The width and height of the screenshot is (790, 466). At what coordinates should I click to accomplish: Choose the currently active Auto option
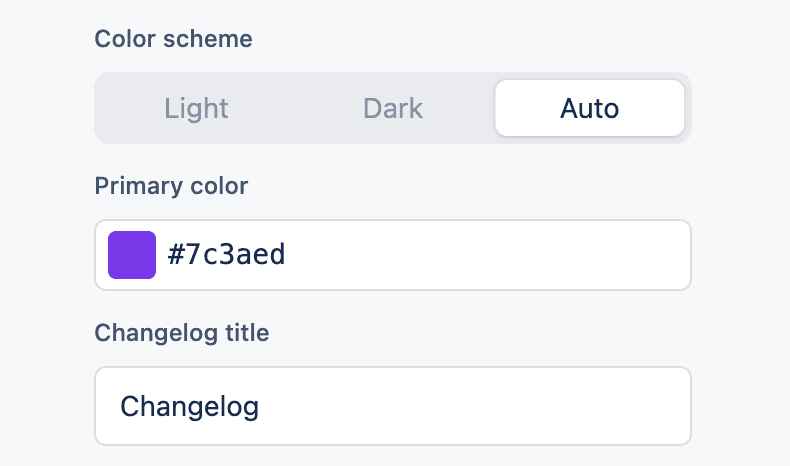click(x=589, y=108)
